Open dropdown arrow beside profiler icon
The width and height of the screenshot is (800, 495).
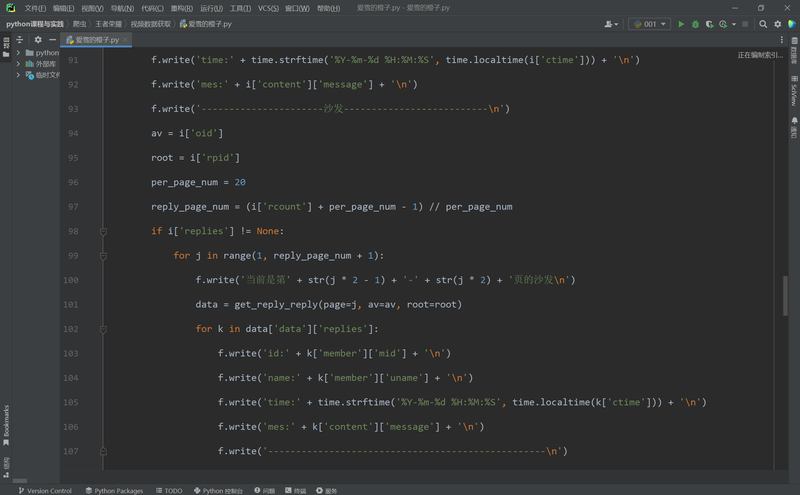point(734,24)
